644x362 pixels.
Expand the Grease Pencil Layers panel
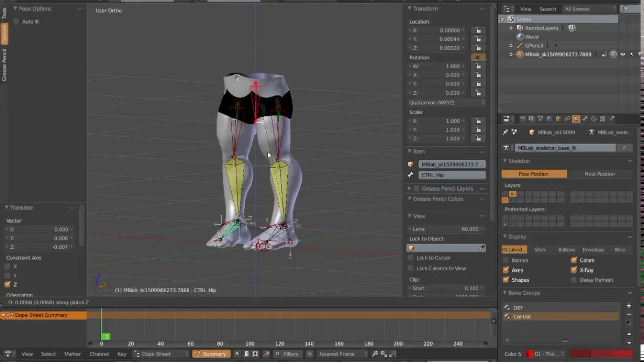tap(410, 188)
